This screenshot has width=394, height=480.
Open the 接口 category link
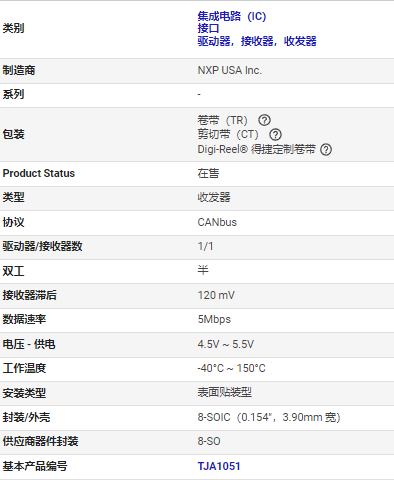[x=208, y=28]
